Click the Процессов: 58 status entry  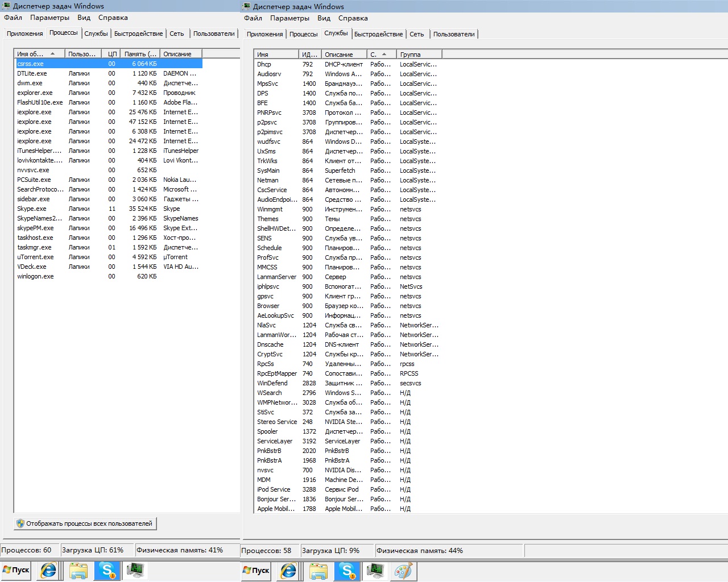point(270,551)
